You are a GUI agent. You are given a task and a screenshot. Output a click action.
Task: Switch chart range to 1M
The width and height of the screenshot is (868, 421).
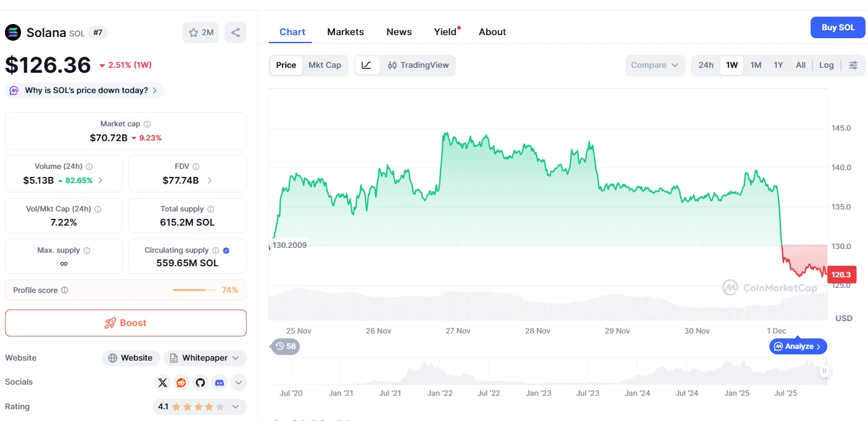coord(756,65)
